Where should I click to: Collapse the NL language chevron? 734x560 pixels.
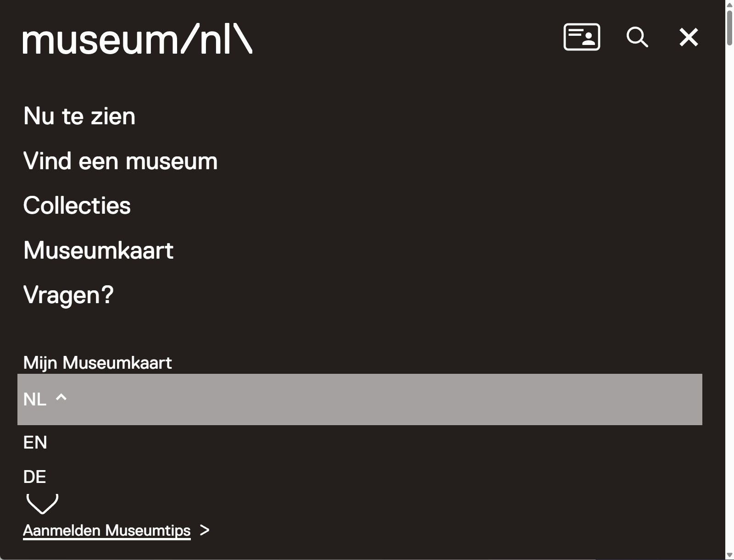(x=61, y=398)
